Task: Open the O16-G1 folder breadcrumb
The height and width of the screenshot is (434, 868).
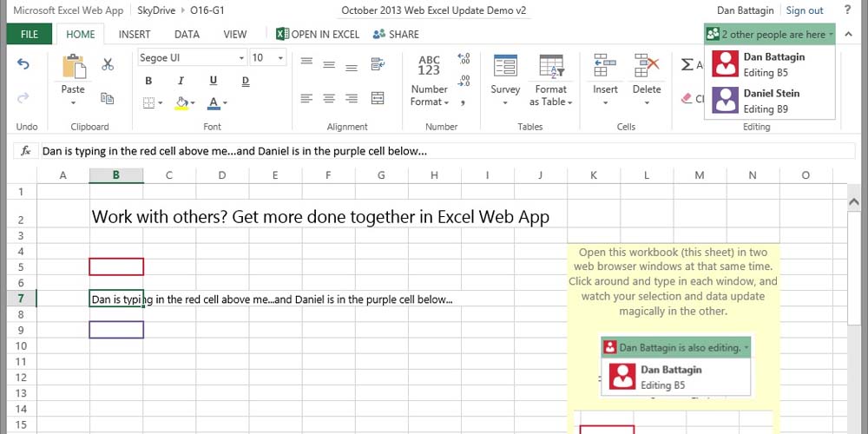Action: (x=207, y=10)
